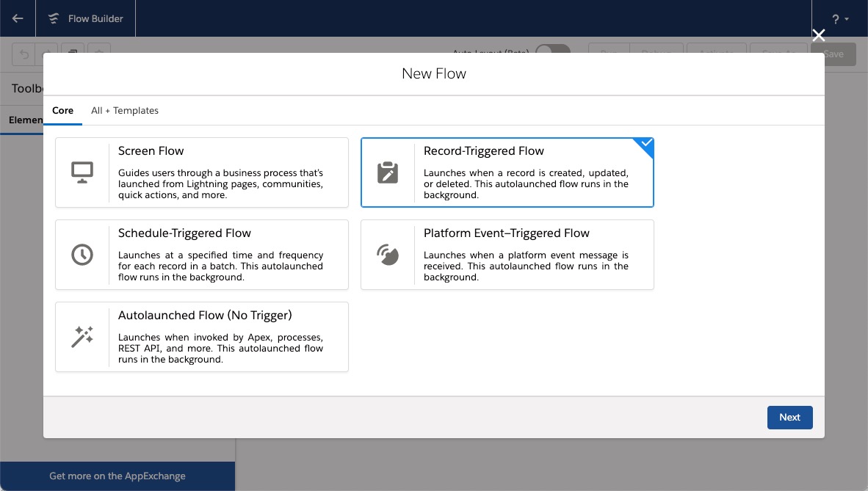Click the Record-Triggered Flow description
Image resolution: width=868 pixels, height=491 pixels.
click(x=526, y=183)
